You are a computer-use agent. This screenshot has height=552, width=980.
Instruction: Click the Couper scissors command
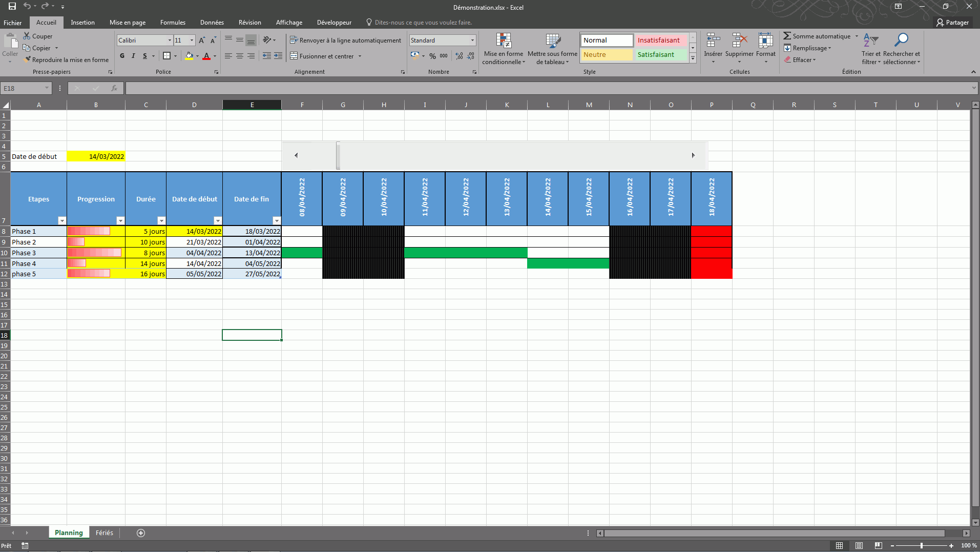(x=38, y=36)
